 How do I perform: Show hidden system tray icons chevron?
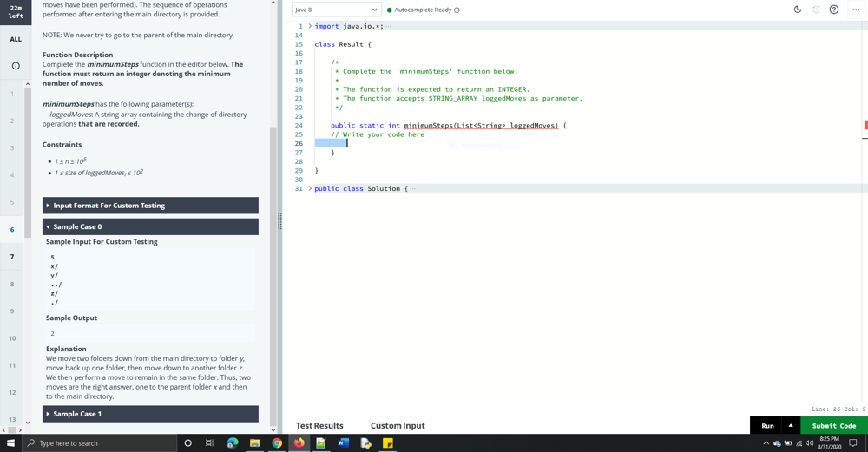pos(766,443)
